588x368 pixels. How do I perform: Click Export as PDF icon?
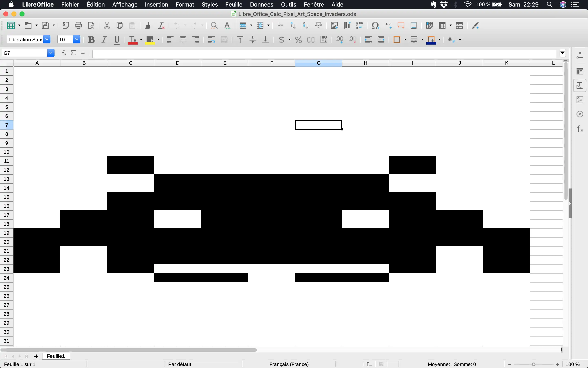pyautogui.click(x=66, y=25)
